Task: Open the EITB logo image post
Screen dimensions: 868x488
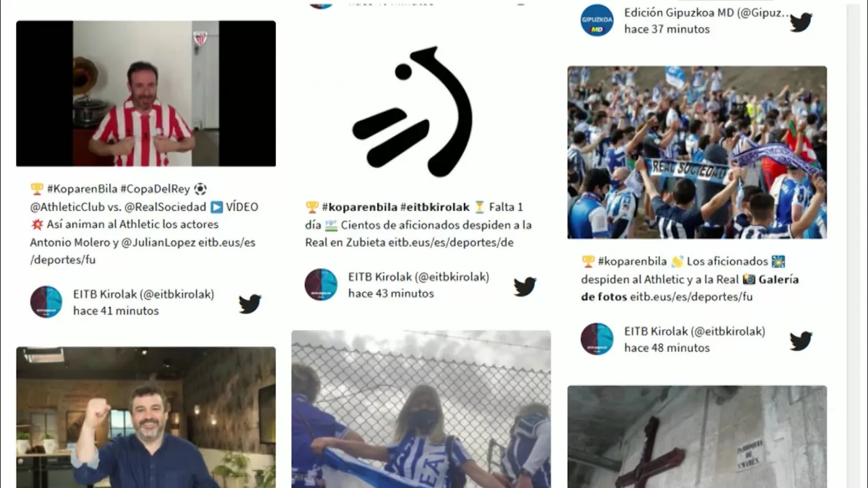Action: tap(421, 113)
